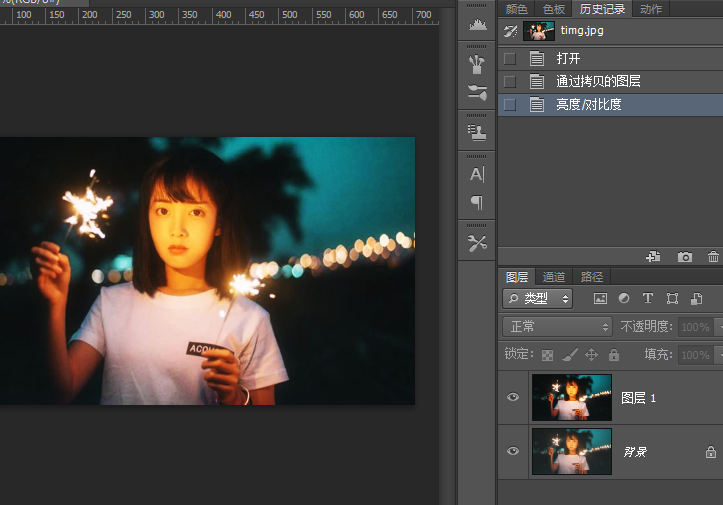Open the Tool Presets panel icon
723x505 pixels.
click(477, 243)
